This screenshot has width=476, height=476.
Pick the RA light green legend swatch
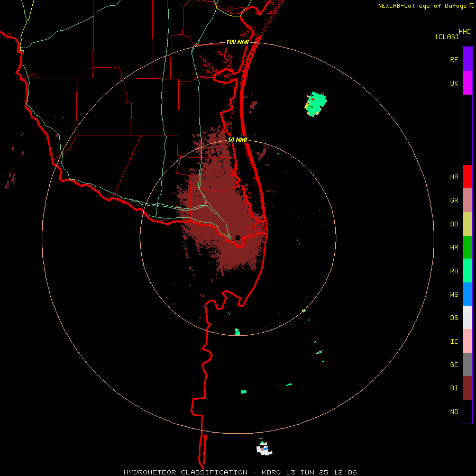(467, 271)
